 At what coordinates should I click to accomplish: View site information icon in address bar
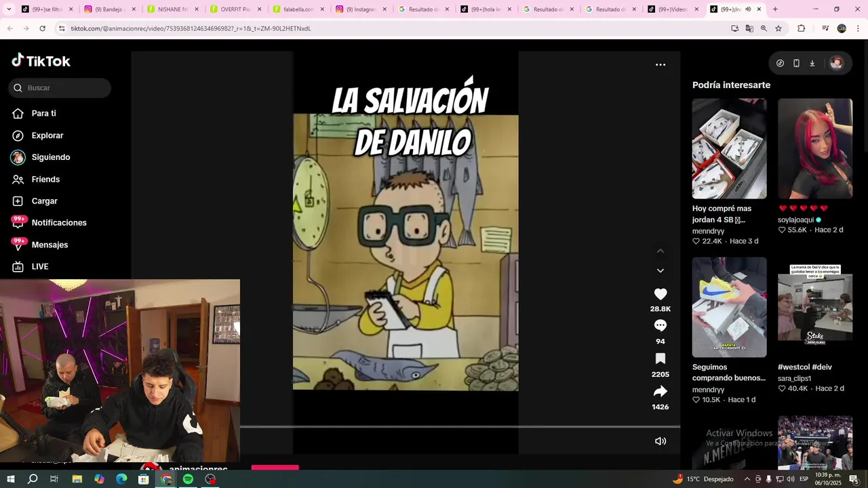(x=62, y=28)
